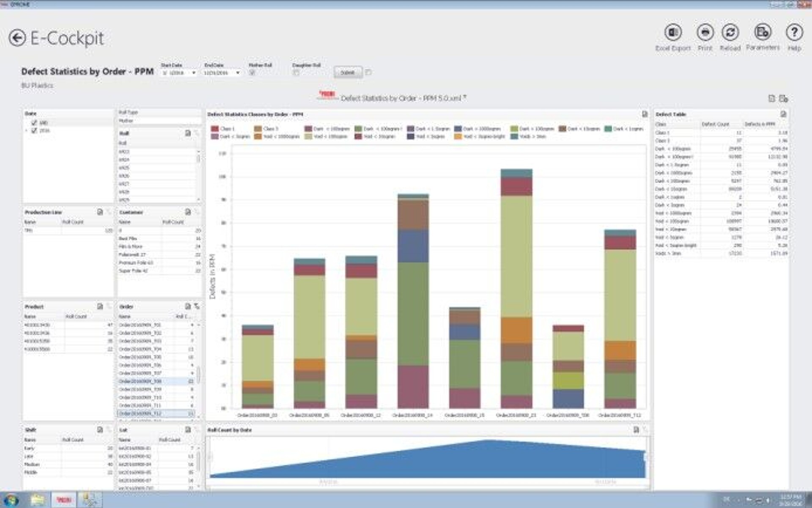Screen dimensions: 812x508
Task: Click the Excel Export icon
Action: click(x=672, y=32)
